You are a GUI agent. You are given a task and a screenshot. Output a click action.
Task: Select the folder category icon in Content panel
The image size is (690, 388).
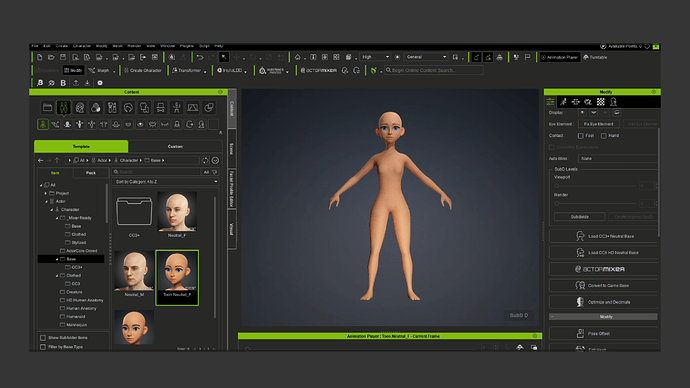pyautogui.click(x=48, y=108)
